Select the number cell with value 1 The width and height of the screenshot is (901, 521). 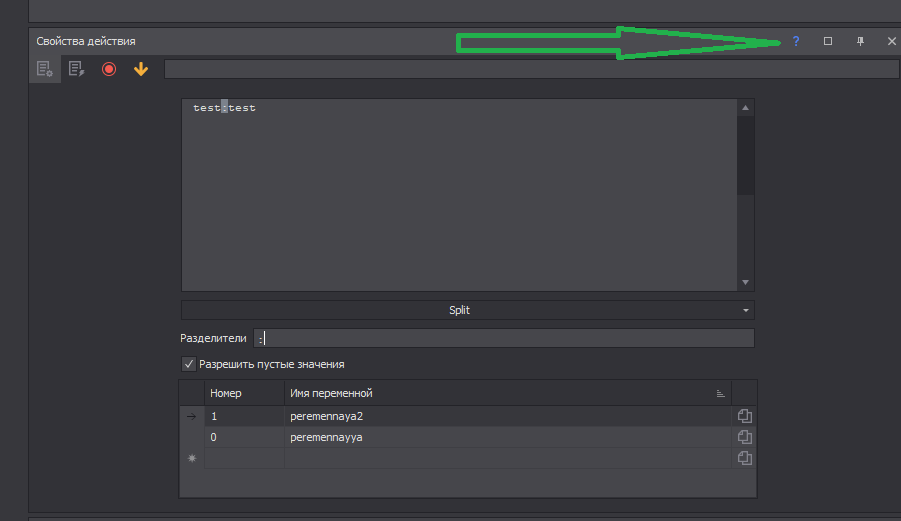click(244, 416)
